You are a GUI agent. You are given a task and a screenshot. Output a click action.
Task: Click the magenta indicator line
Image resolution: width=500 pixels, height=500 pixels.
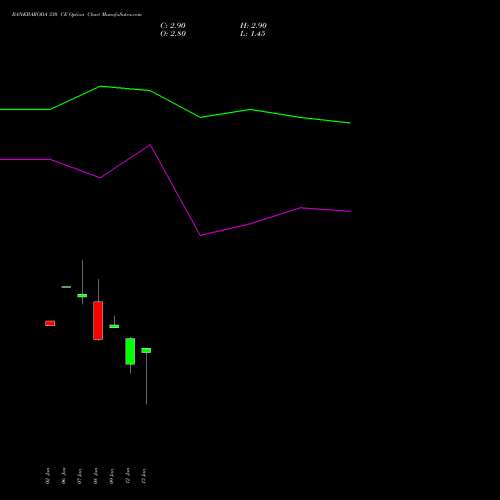pyautogui.click(x=175, y=190)
